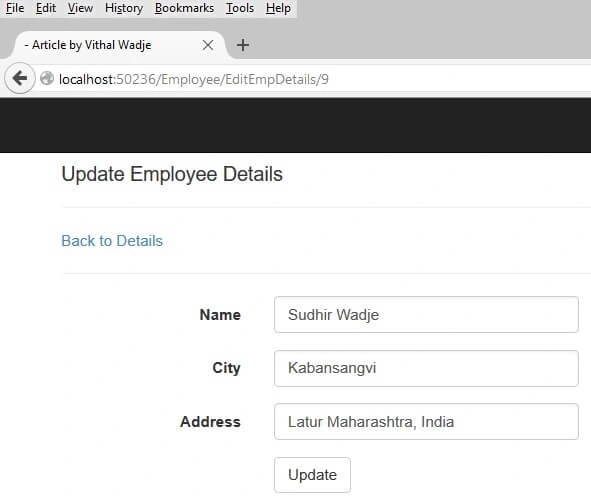Viewport: 591px width, 501px height.
Task: Open a new tab with plus icon
Action: (243, 45)
